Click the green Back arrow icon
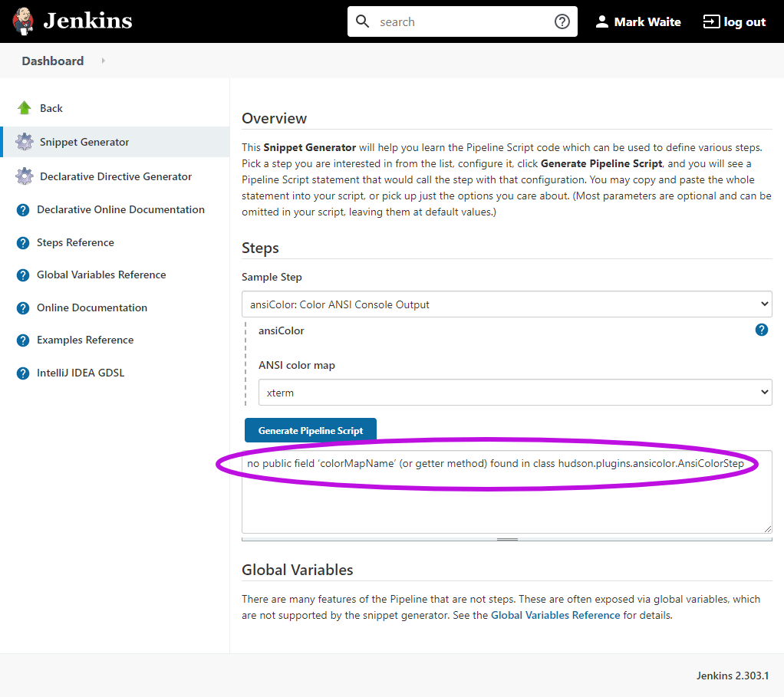 [24, 108]
